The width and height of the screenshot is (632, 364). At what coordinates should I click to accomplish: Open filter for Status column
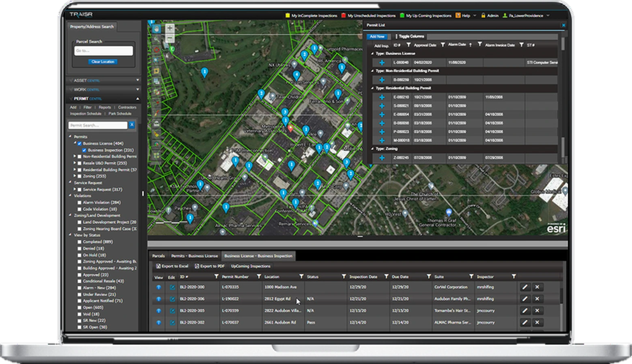[x=344, y=276]
